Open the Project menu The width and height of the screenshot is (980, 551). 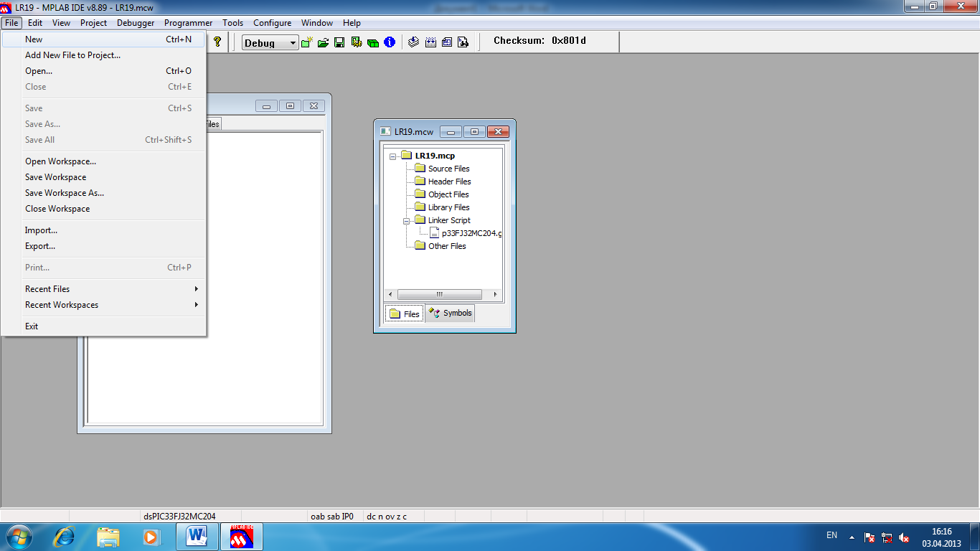93,23
